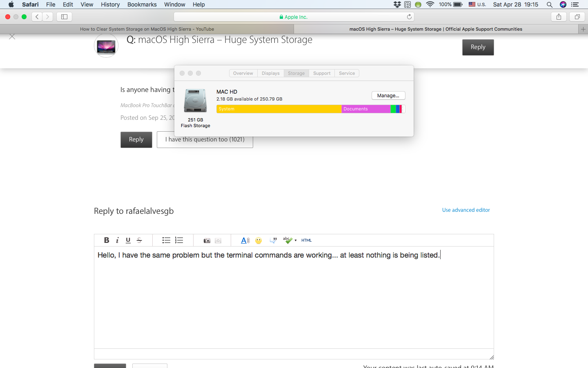
Task: Open the History menu
Action: (x=110, y=4)
